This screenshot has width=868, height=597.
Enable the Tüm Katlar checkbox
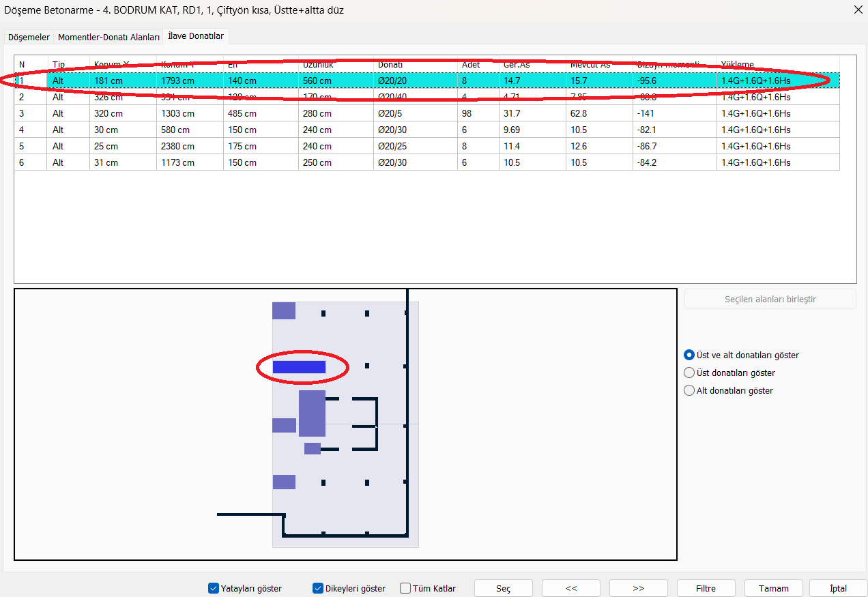405,588
